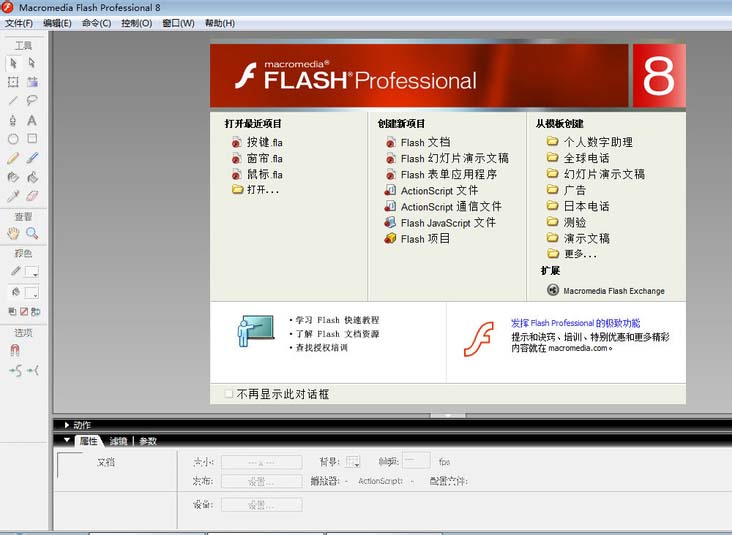Open Macromedia Flash Exchange link
This screenshot has width=732, height=535.
(x=605, y=290)
